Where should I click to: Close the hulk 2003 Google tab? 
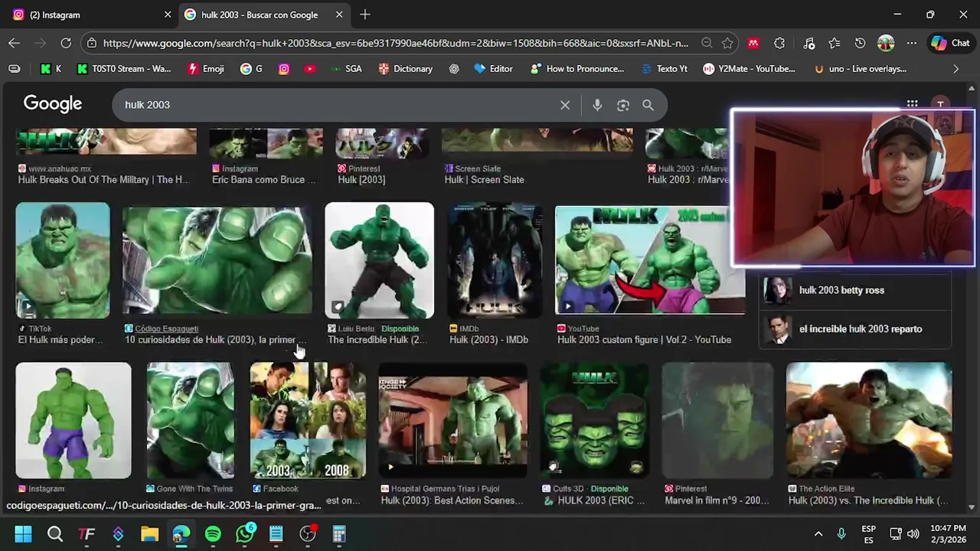point(339,15)
